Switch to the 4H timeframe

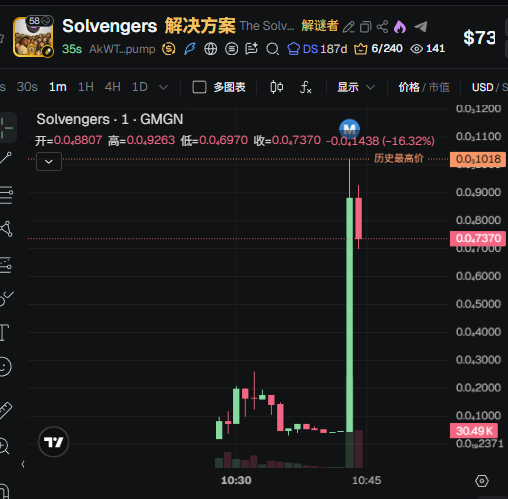[x=113, y=87]
